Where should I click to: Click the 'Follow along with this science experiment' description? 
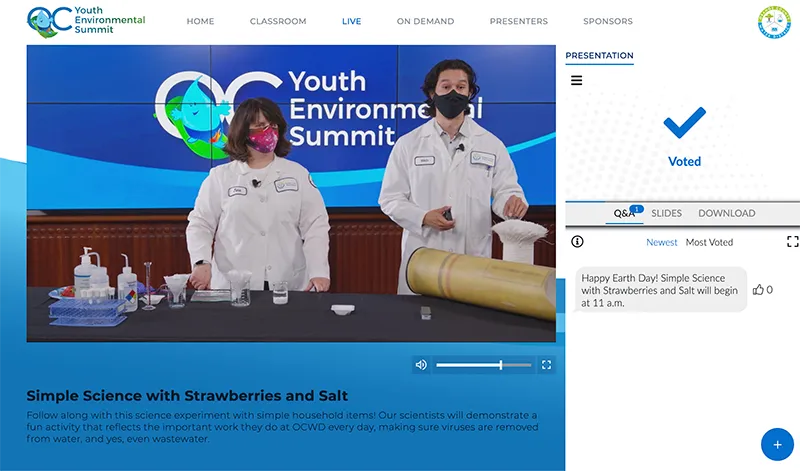pos(282,427)
